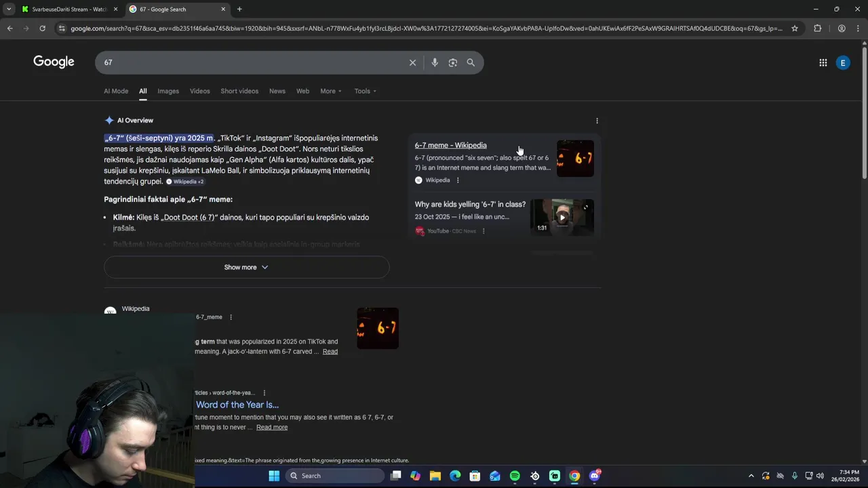Expand AI Overview with Show more
This screenshot has height=488, width=868.
pos(247,267)
